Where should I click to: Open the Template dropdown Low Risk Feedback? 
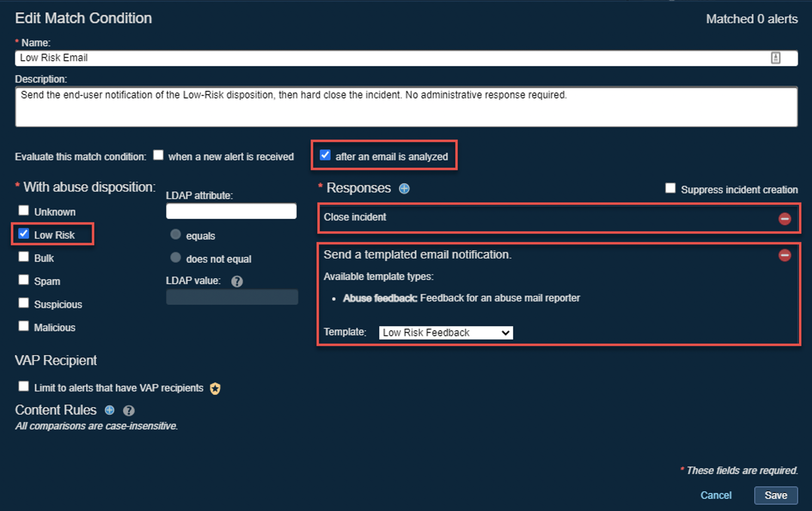pos(445,333)
